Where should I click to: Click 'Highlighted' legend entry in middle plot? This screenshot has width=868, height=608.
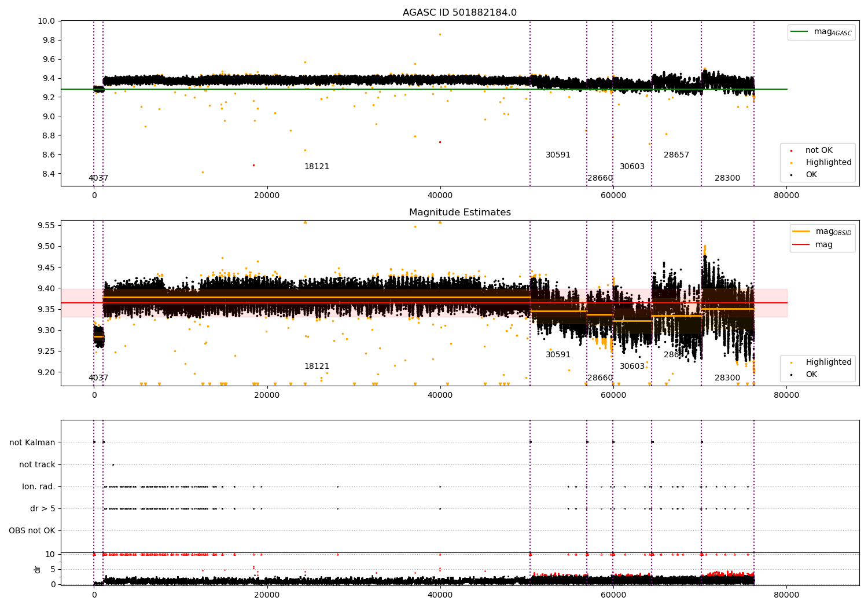click(x=821, y=362)
